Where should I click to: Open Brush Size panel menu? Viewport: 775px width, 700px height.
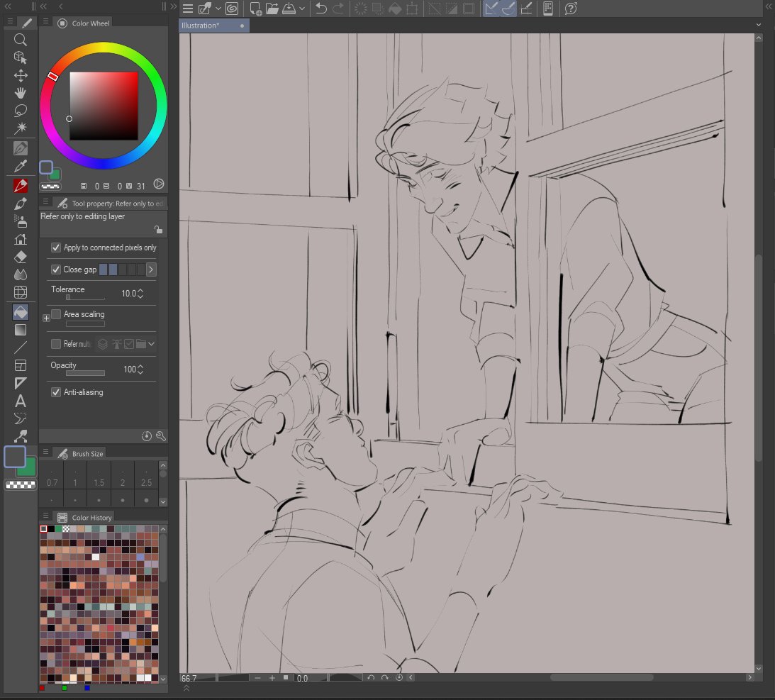click(45, 452)
